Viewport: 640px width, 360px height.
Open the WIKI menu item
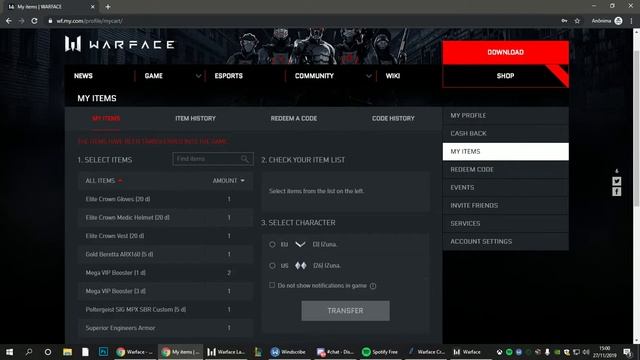393,76
